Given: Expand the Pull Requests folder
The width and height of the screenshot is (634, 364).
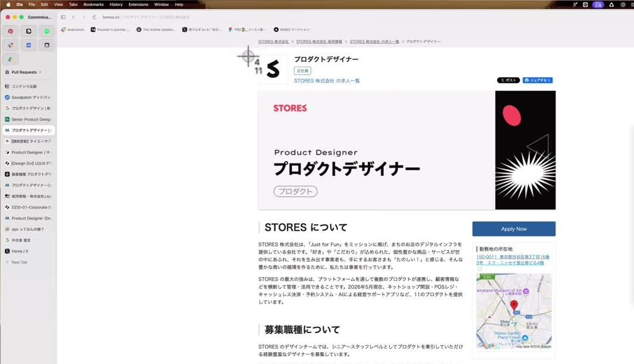Looking at the screenshot, I should click(23, 72).
